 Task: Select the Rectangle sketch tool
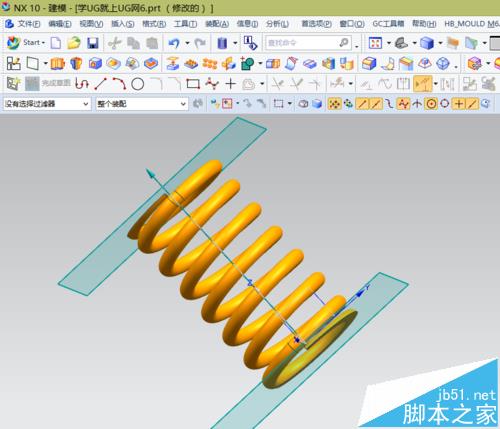pos(193,84)
